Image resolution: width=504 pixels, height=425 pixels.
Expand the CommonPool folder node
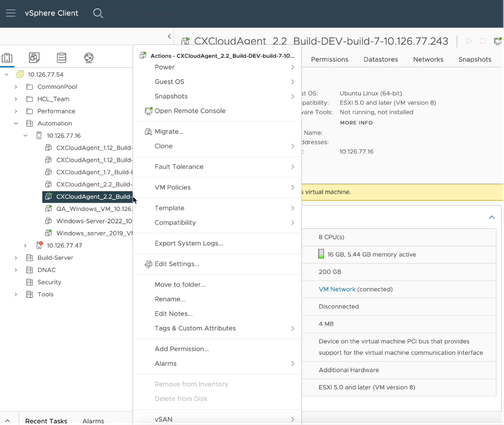click(16, 87)
